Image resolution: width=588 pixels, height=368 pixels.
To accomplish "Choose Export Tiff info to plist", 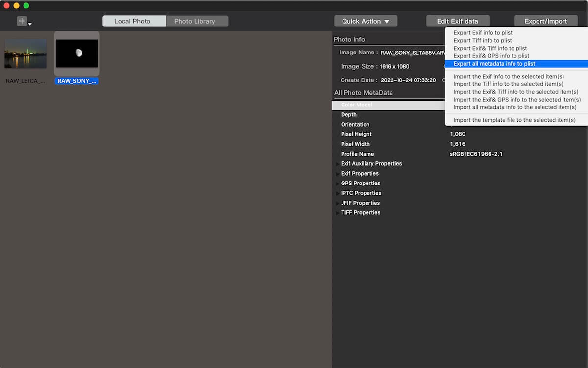I will 483,41.
